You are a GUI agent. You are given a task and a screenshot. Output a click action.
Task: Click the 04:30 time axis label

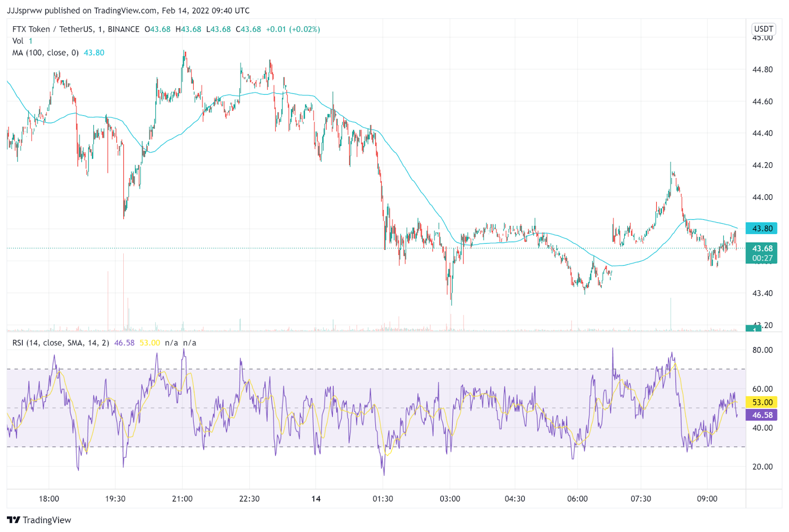[515, 498]
